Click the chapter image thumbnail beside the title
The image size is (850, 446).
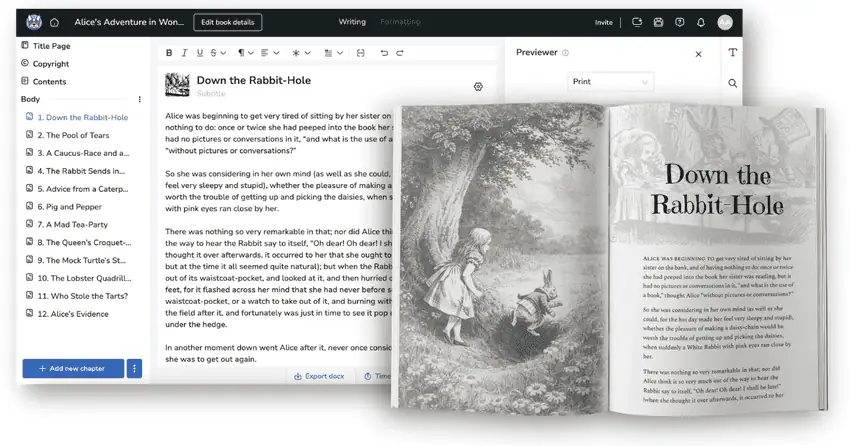pyautogui.click(x=177, y=85)
